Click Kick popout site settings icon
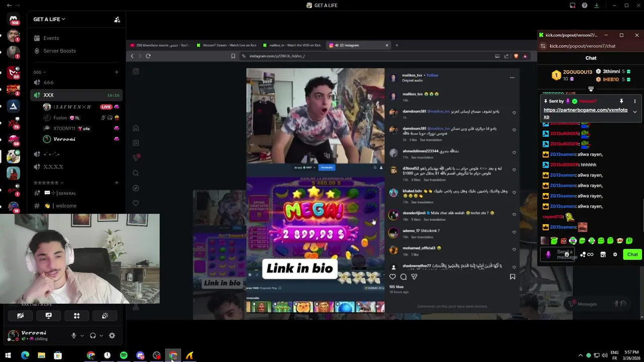Screen dimensions: 644x362 pos(542,46)
